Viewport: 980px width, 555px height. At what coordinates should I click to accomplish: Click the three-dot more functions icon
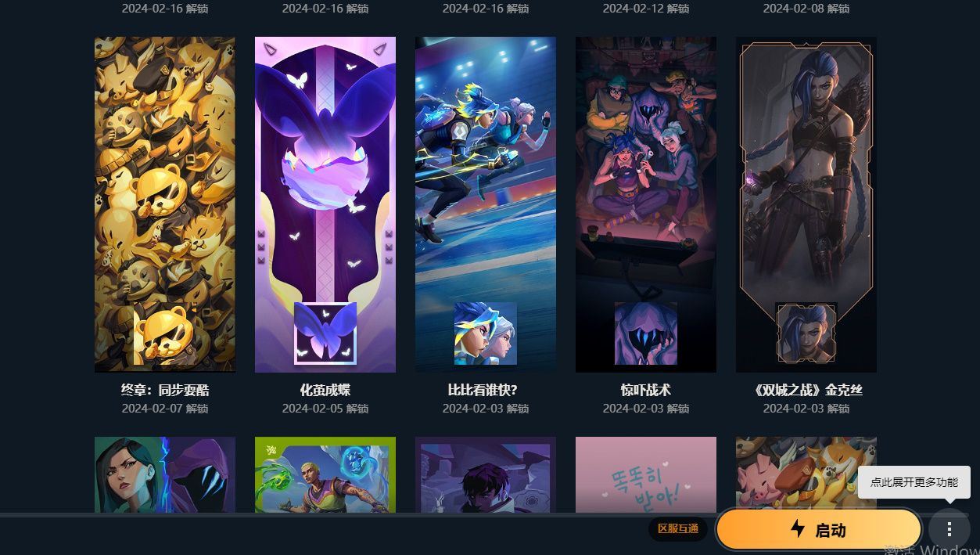949,530
